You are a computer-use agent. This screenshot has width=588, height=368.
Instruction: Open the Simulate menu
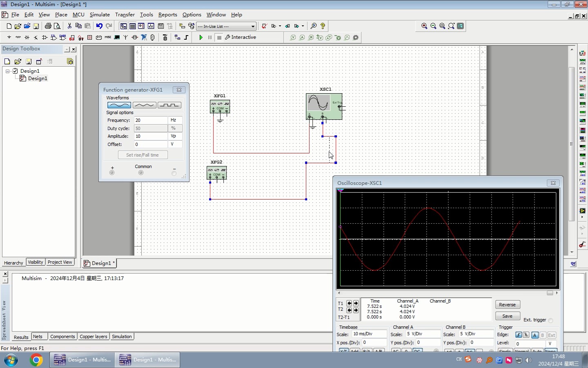point(100,15)
